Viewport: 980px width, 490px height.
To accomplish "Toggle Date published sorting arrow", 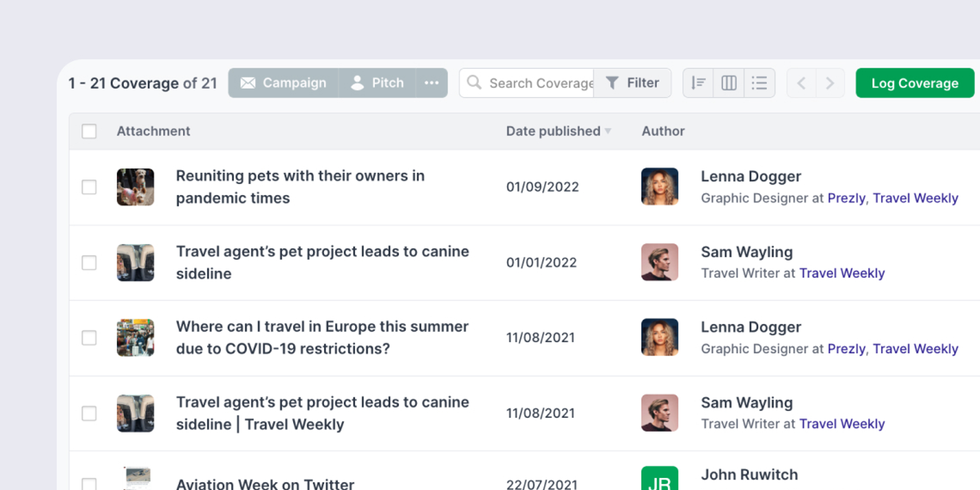I will pyautogui.click(x=608, y=132).
